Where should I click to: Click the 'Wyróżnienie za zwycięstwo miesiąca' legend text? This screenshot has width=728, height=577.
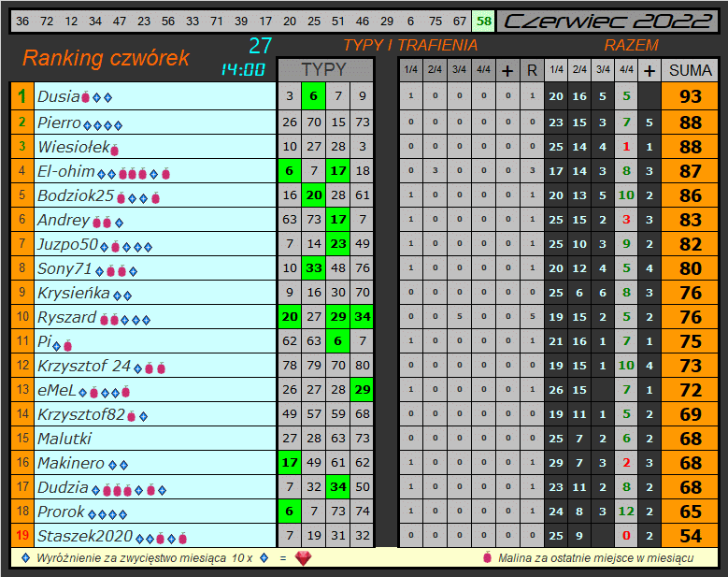pyautogui.click(x=132, y=558)
